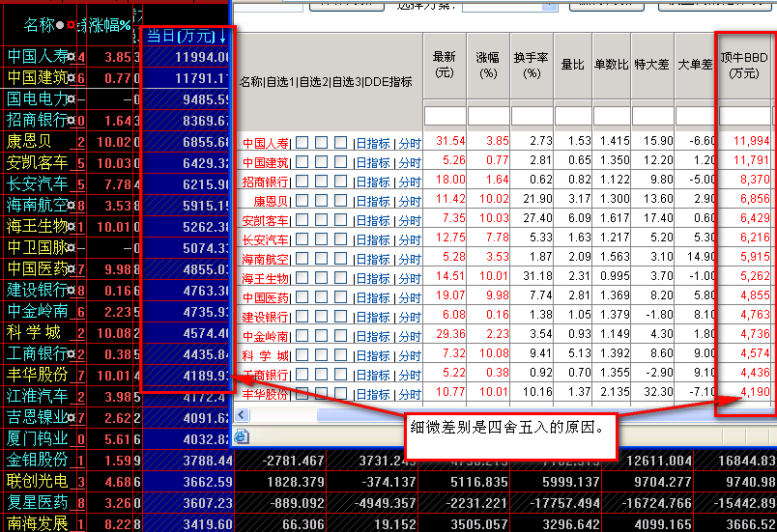The width and height of the screenshot is (777, 532).
Task: Sort by the 最新(元) column header
Action: coord(445,66)
